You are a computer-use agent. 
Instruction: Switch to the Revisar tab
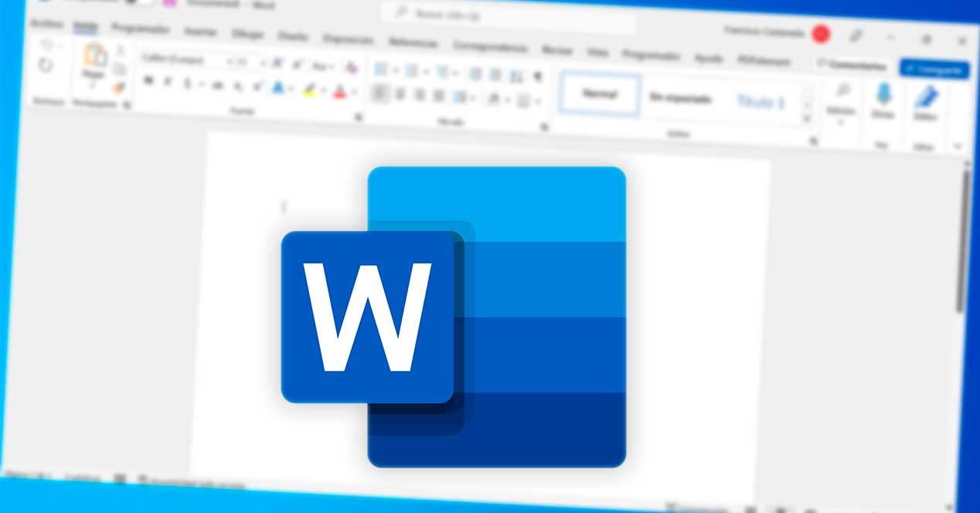[557, 50]
